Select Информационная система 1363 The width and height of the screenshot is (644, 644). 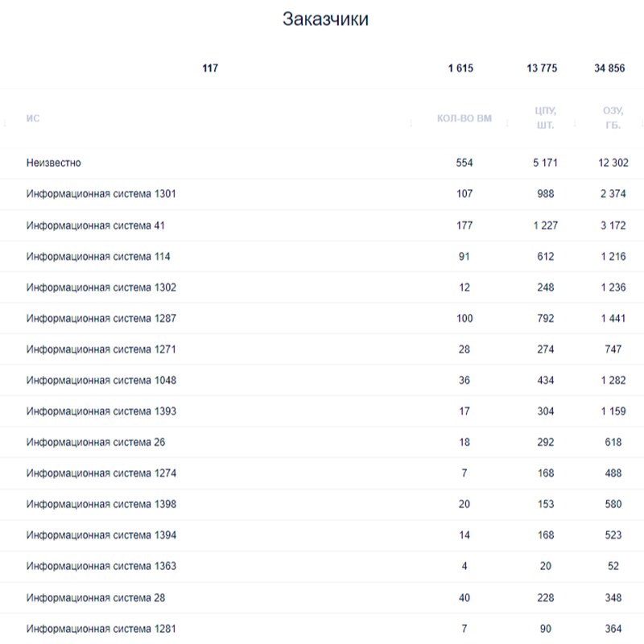click(101, 566)
